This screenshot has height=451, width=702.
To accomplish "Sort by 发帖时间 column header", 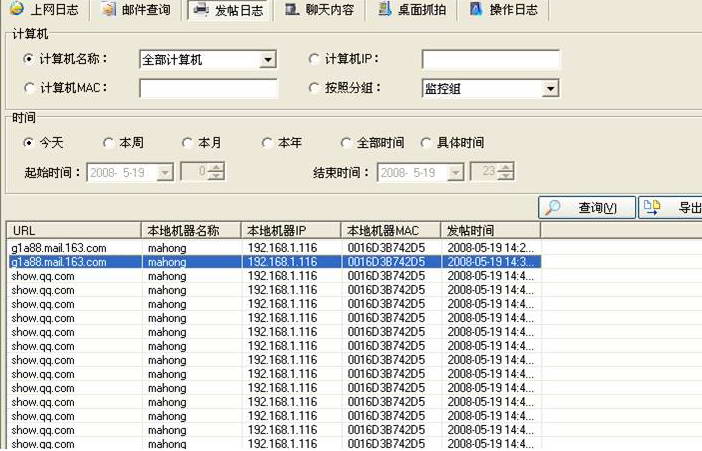I will tap(491, 231).
